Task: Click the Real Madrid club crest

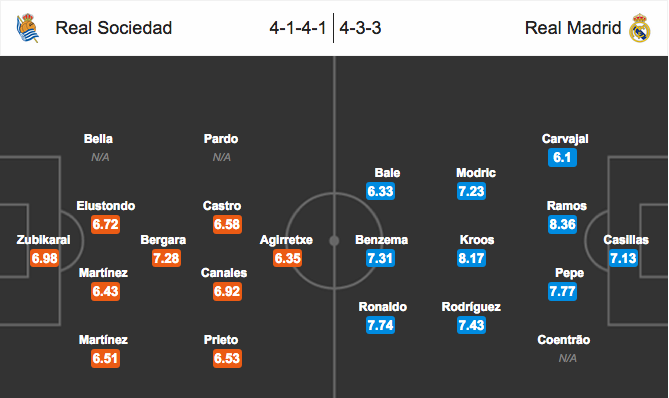Action: 640,28
